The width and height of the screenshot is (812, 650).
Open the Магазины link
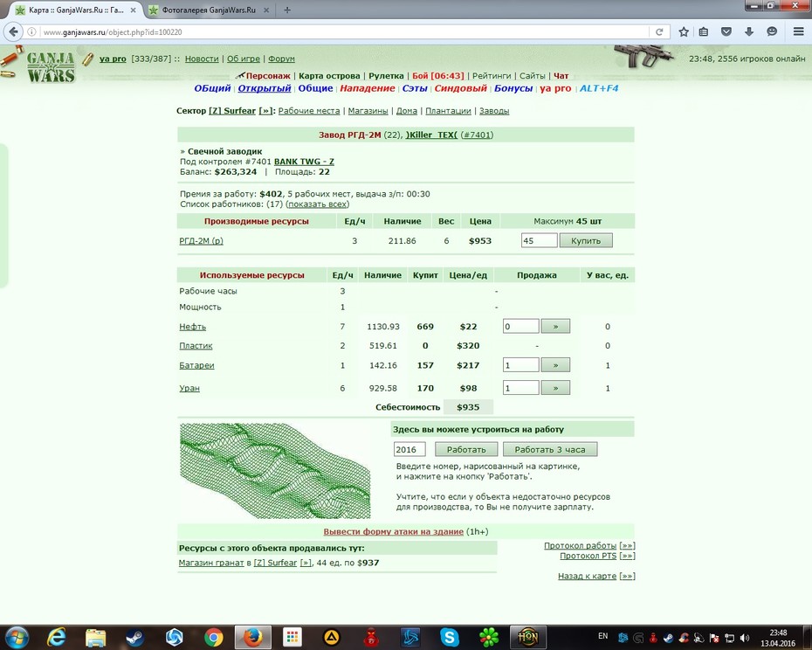[368, 111]
